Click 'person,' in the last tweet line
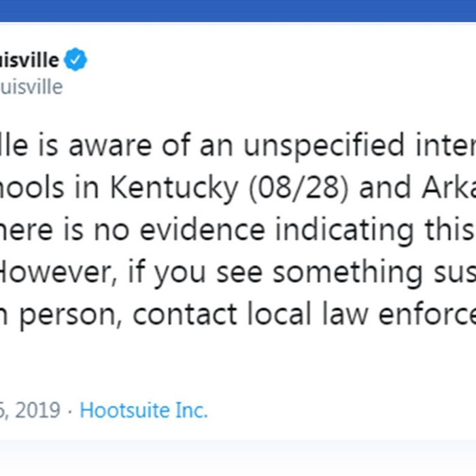This screenshot has height=476, width=476. [x=71, y=315]
